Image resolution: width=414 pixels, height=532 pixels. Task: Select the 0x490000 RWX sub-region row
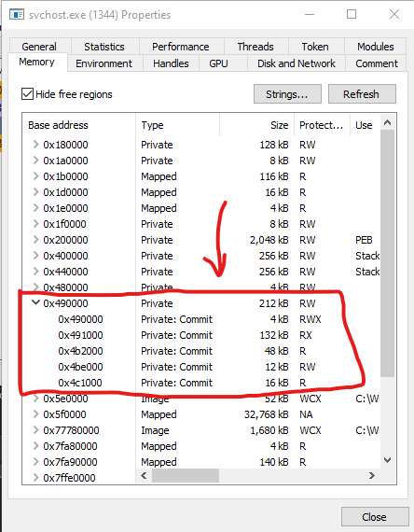[200, 319]
